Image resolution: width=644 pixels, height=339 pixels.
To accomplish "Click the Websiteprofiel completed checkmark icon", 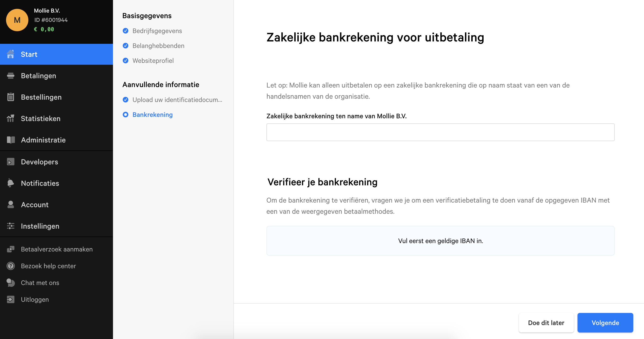I will (126, 61).
